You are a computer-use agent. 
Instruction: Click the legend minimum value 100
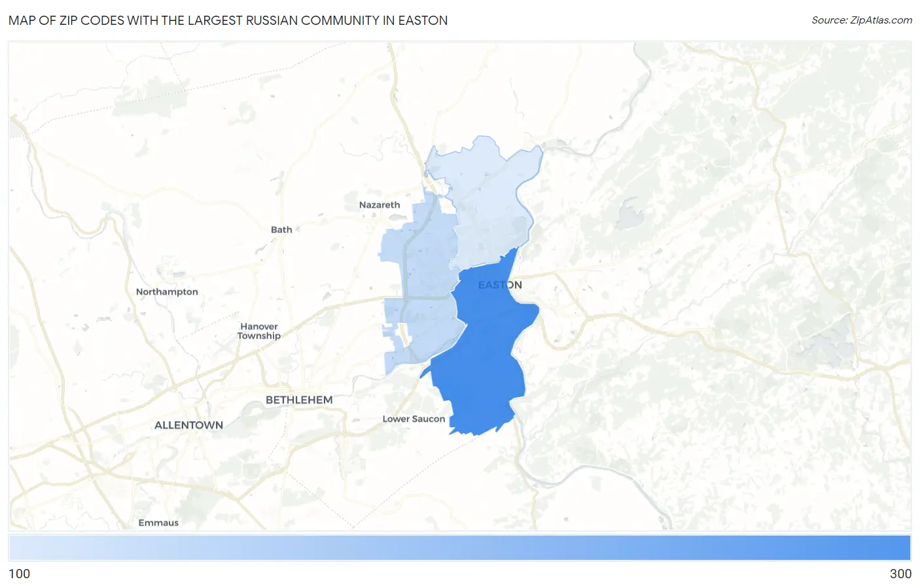click(x=19, y=574)
